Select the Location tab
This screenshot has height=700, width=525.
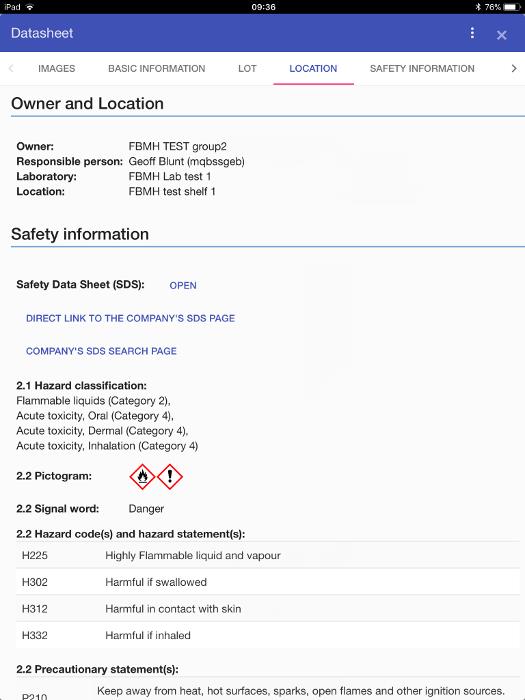[x=313, y=68]
